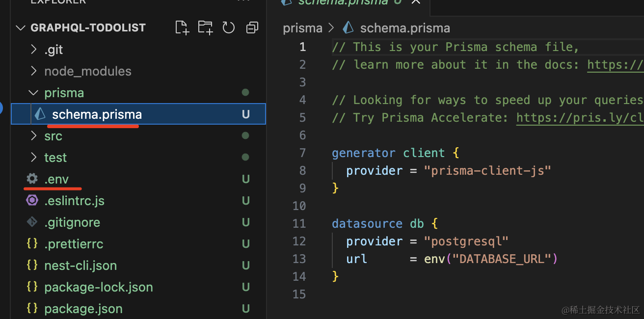Collapse the GRAPHQL-TODOLIST root section
644x319 pixels.
click(20, 27)
